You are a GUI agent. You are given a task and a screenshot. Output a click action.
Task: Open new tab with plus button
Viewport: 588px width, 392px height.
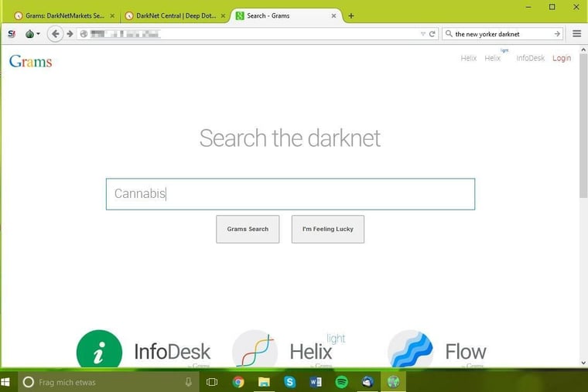point(351,15)
